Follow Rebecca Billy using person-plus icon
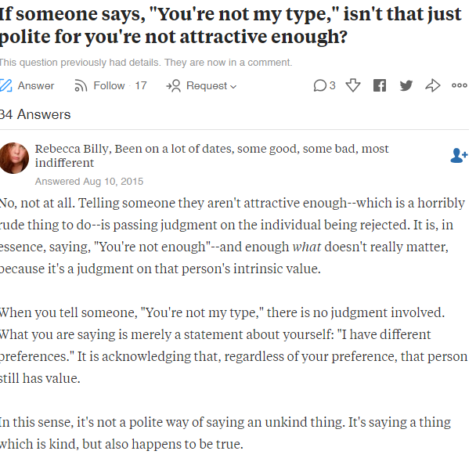Screen dimensions: 476x469 tap(459, 156)
